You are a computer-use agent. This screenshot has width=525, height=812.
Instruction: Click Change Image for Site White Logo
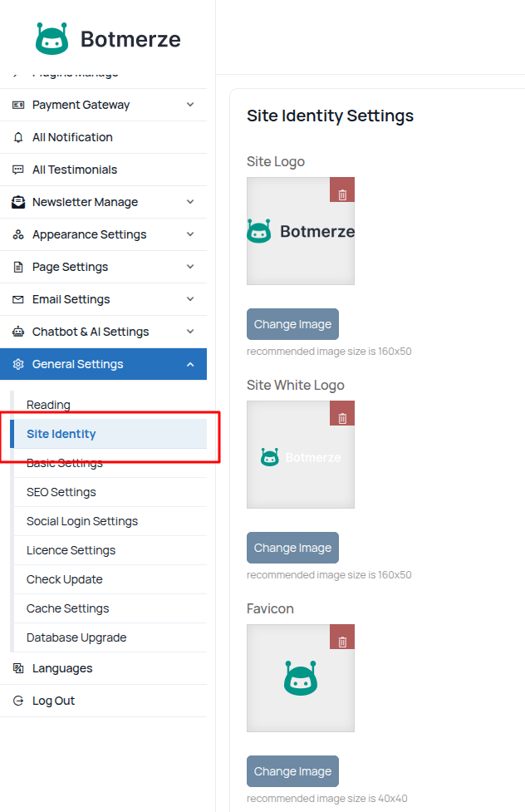coord(292,548)
